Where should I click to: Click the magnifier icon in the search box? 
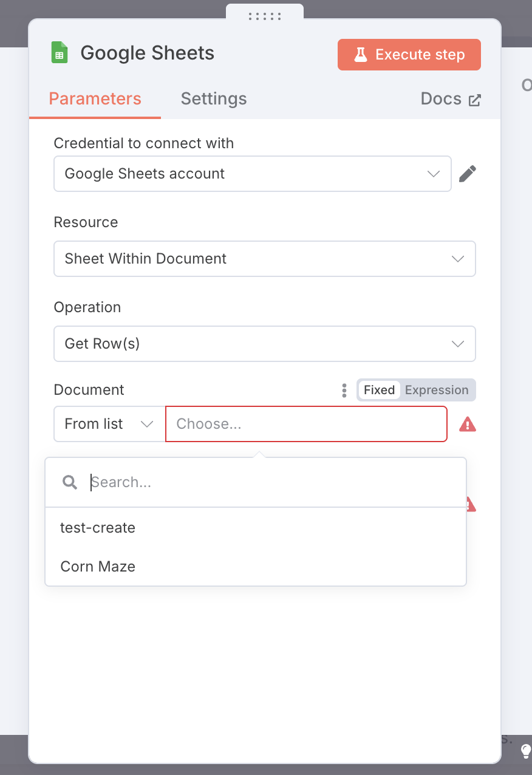[x=70, y=482]
